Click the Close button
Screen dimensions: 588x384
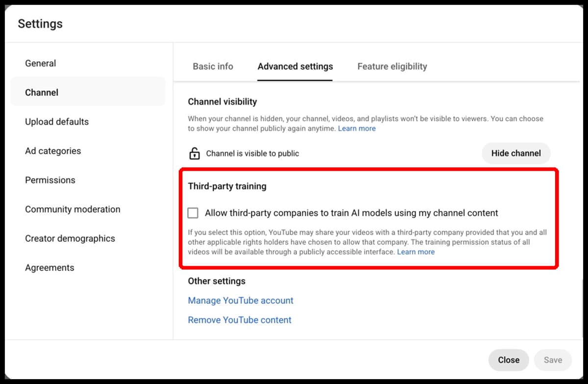(509, 360)
